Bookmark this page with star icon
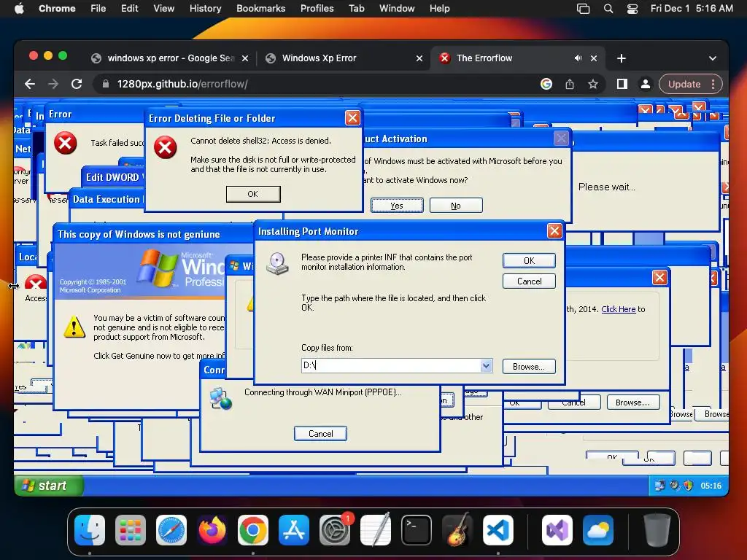 point(592,85)
